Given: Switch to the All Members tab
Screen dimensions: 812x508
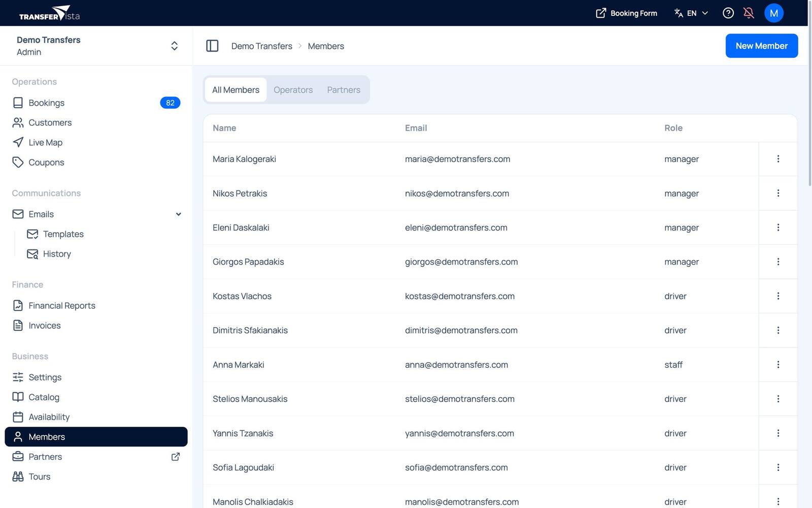Looking at the screenshot, I should point(236,90).
